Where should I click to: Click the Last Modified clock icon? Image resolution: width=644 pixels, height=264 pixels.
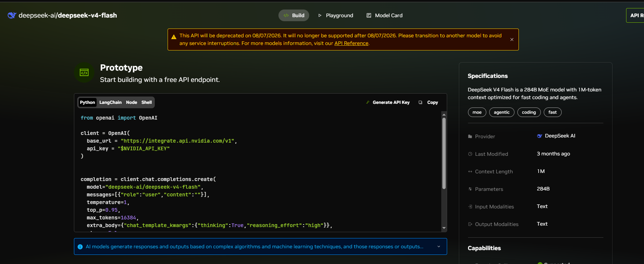pos(470,154)
